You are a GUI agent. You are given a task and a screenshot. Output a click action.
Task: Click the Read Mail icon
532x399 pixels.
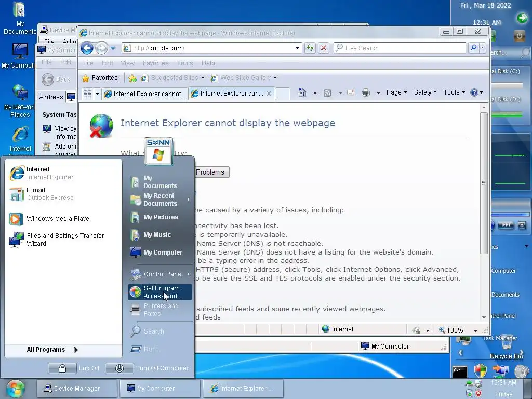coord(351,92)
